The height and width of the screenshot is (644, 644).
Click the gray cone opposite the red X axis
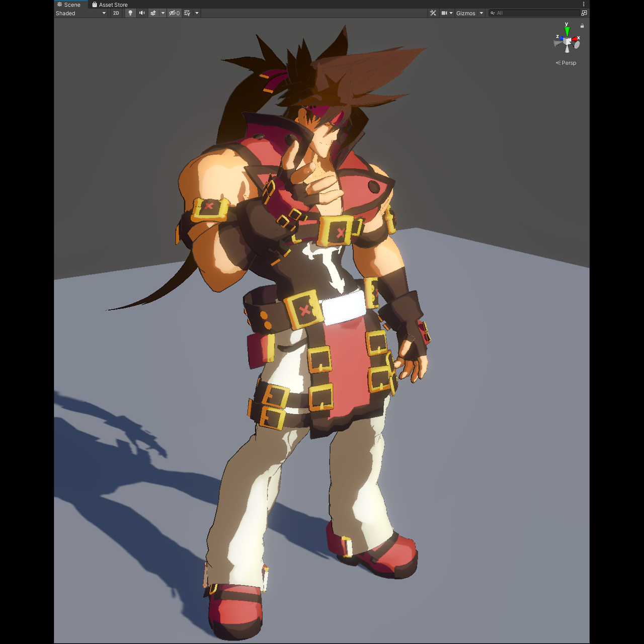[558, 43]
